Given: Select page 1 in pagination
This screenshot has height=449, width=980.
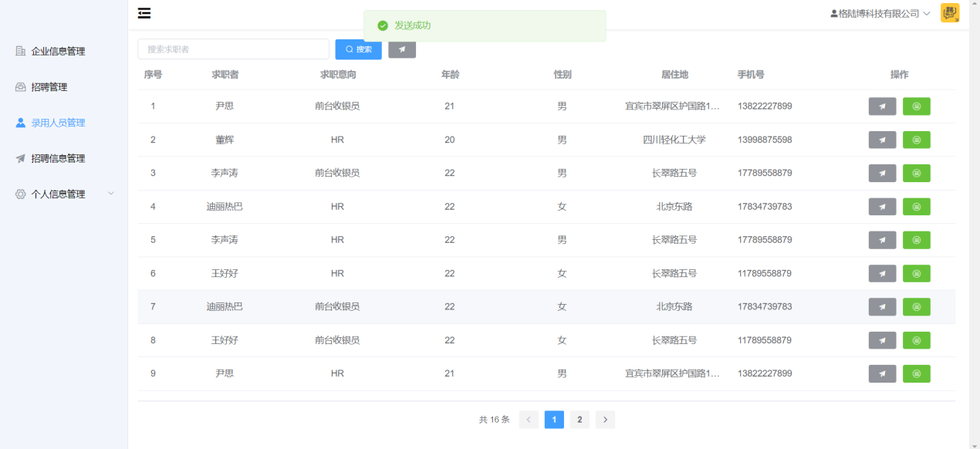Looking at the screenshot, I should tap(554, 420).
